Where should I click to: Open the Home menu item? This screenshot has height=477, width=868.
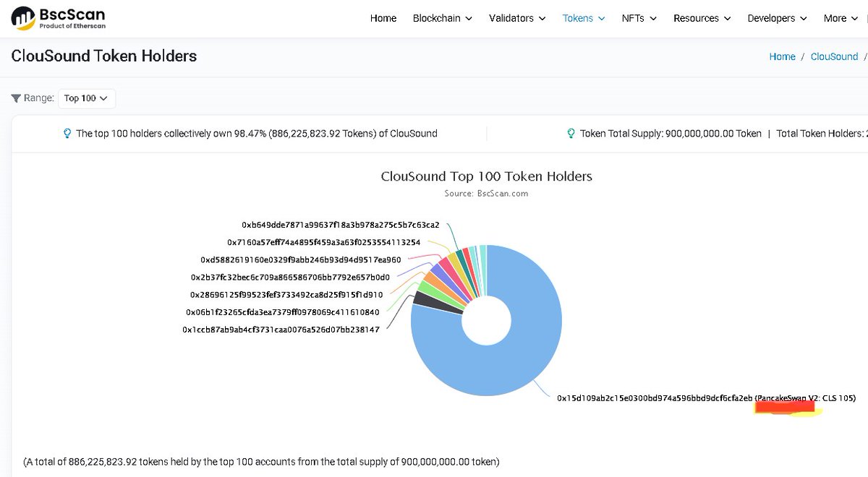pyautogui.click(x=383, y=18)
